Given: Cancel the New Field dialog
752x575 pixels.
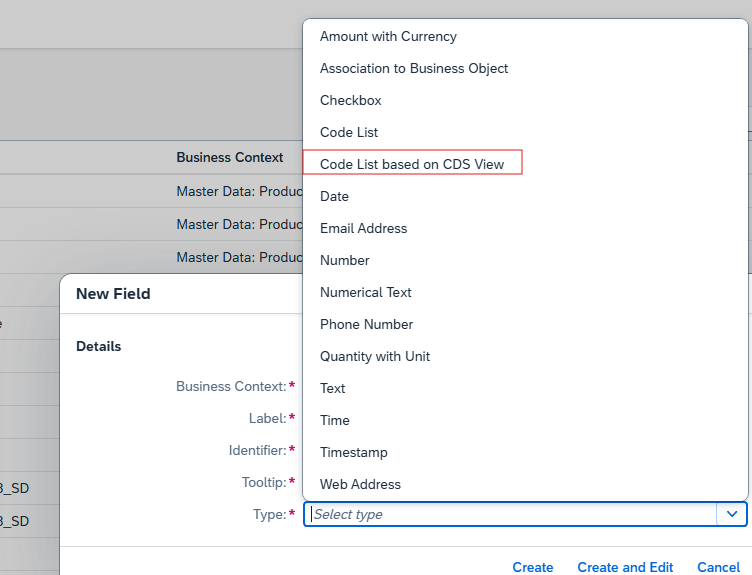Looking at the screenshot, I should (x=718, y=567).
